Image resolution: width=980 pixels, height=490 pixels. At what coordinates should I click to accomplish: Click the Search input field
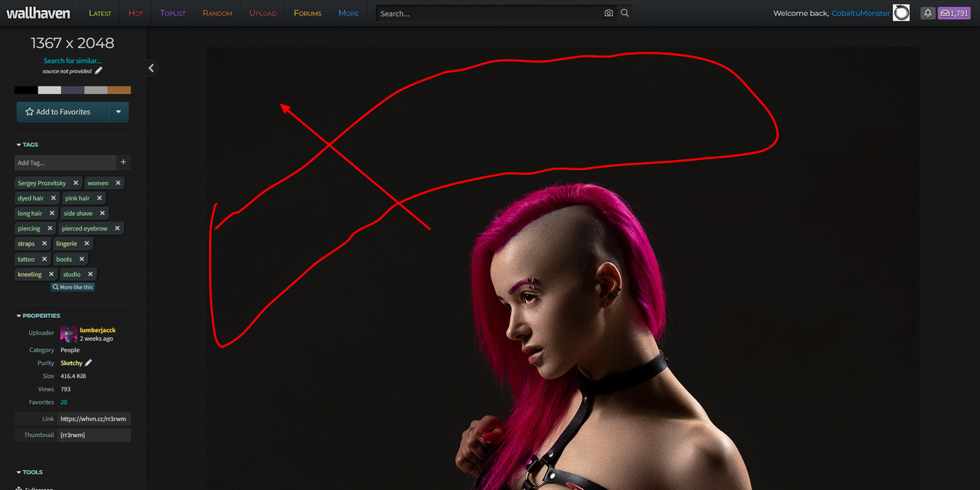point(488,13)
